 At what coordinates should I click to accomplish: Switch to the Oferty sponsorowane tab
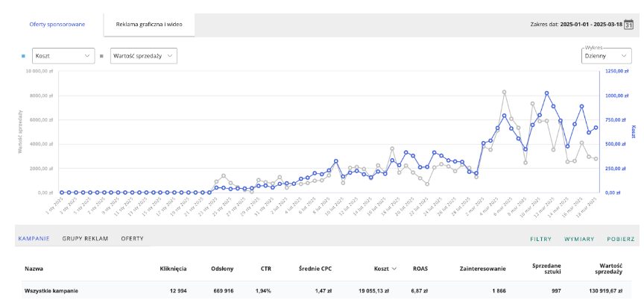tap(57, 25)
